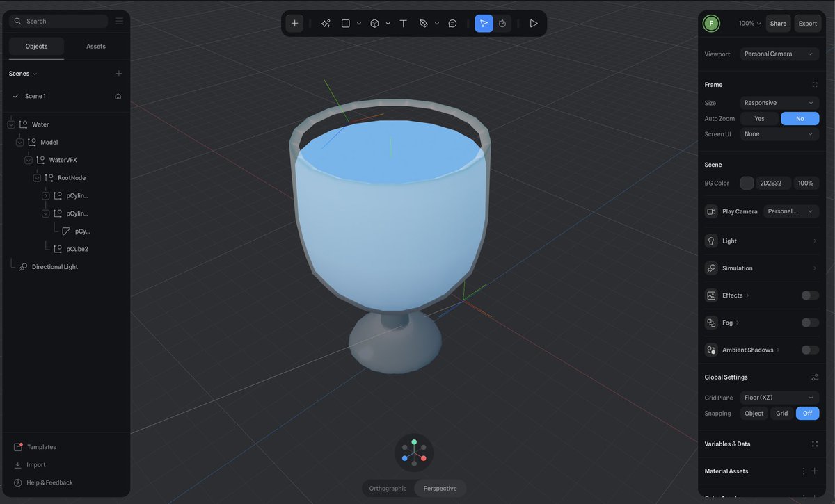Image resolution: width=835 pixels, height=504 pixels.
Task: Open the Grid Plane Floor (XZ) dropdown
Action: point(779,398)
